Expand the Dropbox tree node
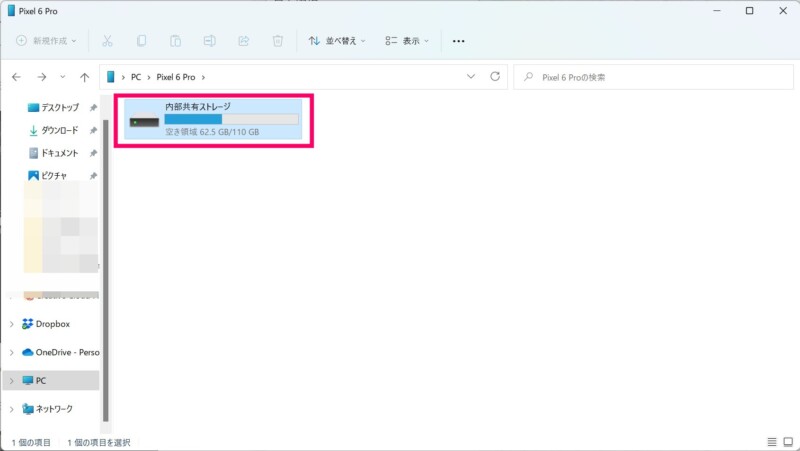The height and width of the screenshot is (451, 800). pos(12,324)
